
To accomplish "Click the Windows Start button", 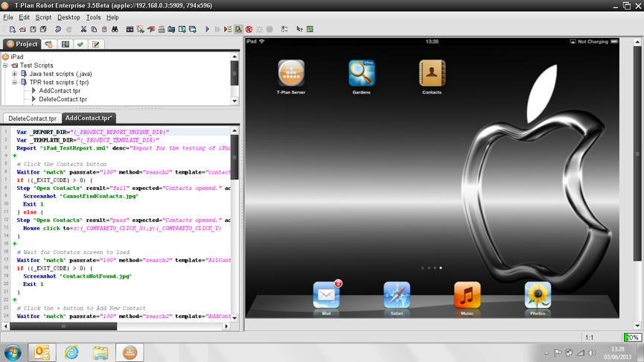I will point(13,352).
